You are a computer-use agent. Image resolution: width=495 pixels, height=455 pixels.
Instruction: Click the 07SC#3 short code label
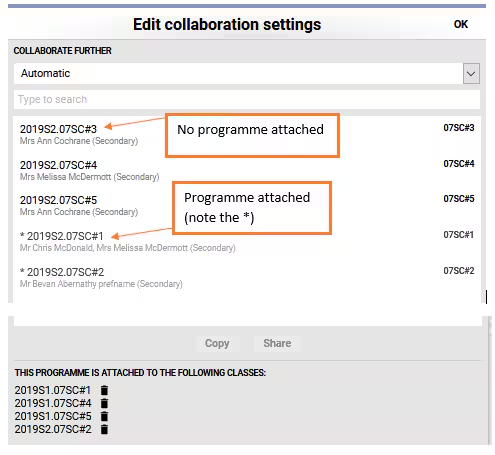[458, 128]
